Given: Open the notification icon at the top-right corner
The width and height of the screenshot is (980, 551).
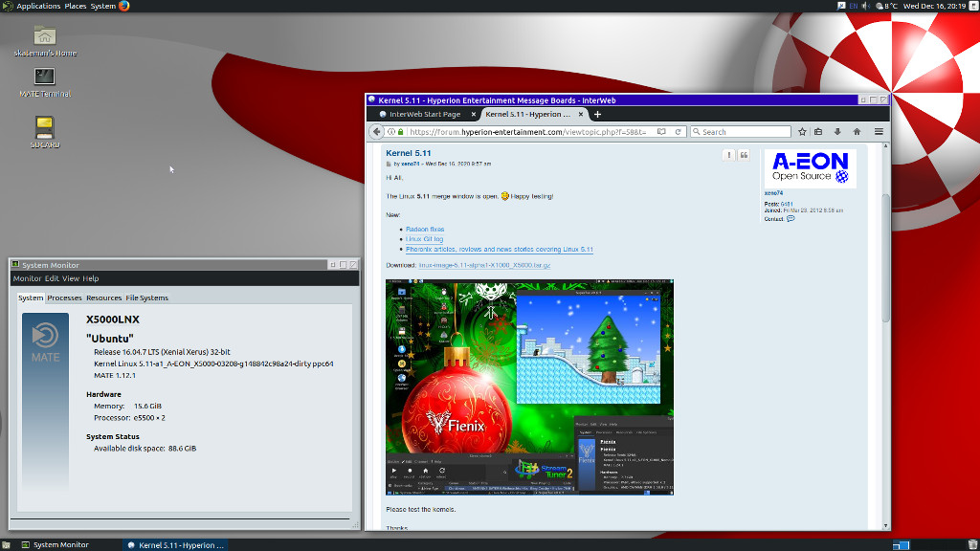Looking at the screenshot, I should [973, 6].
